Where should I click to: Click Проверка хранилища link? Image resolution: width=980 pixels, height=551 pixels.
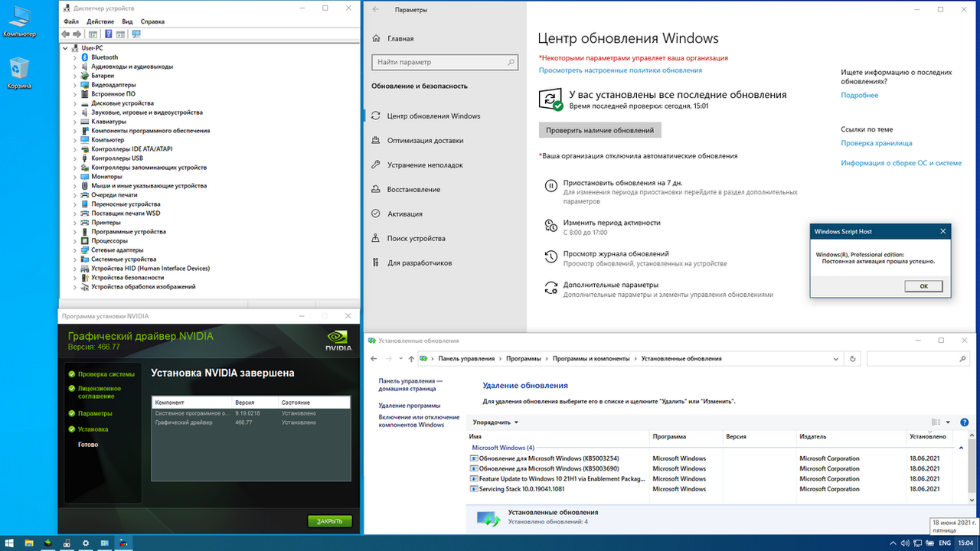point(876,143)
